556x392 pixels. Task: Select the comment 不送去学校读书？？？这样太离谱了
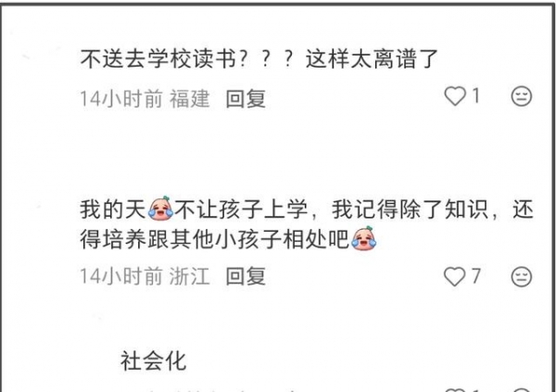[259, 59]
